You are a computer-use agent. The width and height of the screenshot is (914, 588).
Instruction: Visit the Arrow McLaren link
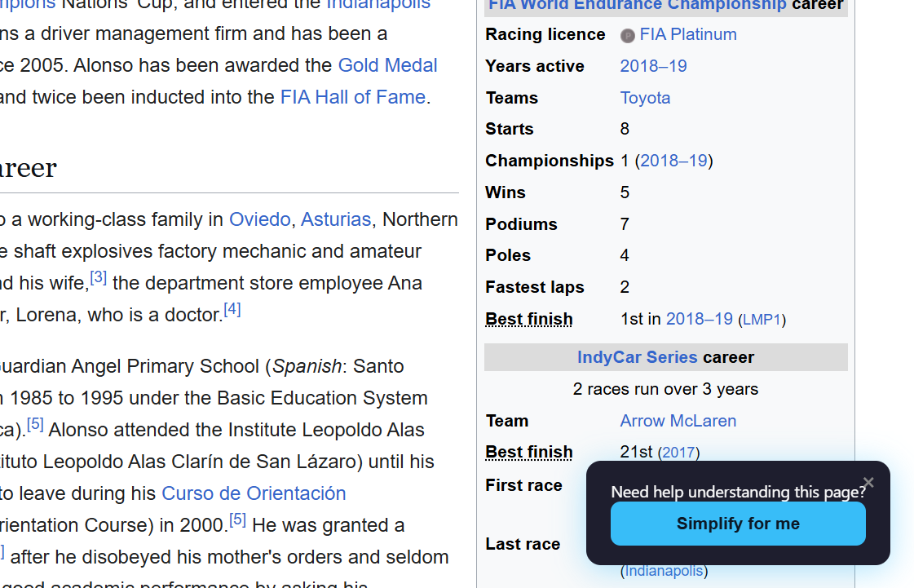pyautogui.click(x=678, y=421)
